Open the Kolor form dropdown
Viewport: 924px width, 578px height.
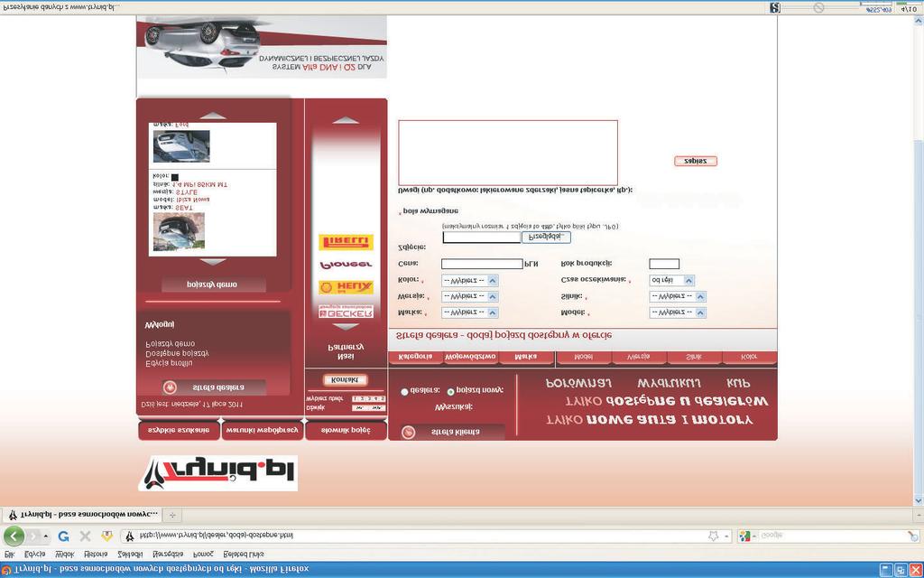click(x=469, y=280)
